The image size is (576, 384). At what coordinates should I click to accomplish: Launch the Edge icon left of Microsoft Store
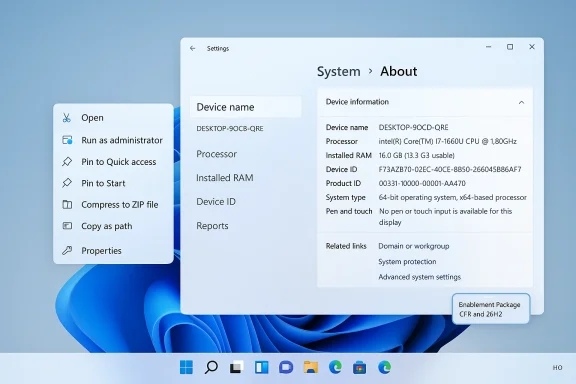[x=335, y=367]
